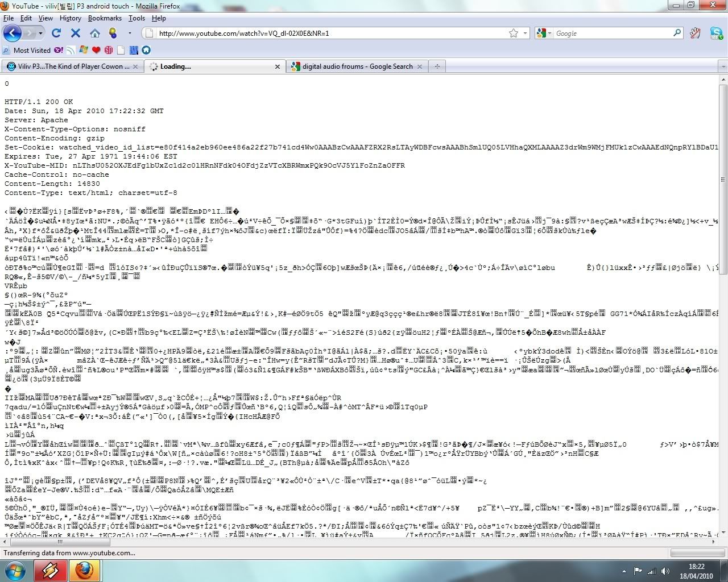Click the yellow-and-blue orbs toolbar icon

113,33
